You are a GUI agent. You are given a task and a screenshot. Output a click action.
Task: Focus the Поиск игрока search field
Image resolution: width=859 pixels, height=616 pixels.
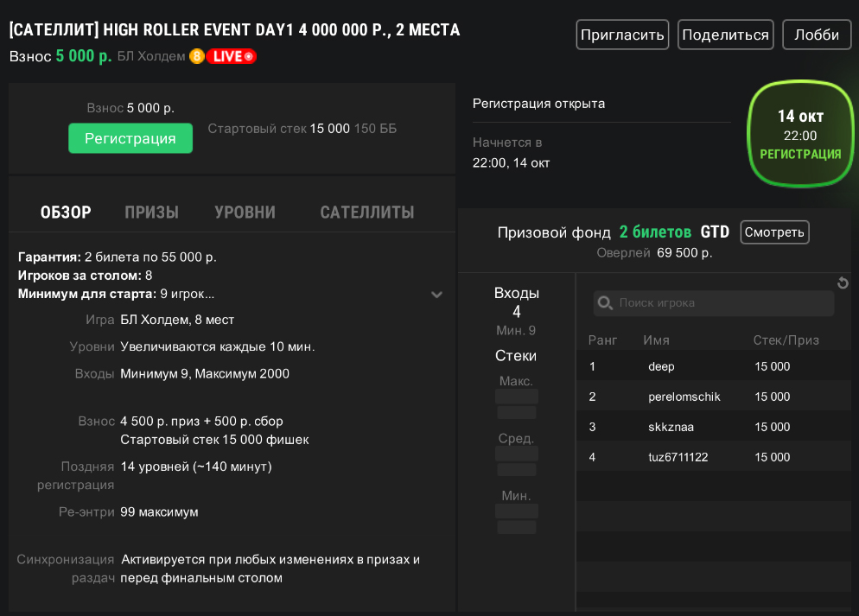pyautogui.click(x=722, y=303)
